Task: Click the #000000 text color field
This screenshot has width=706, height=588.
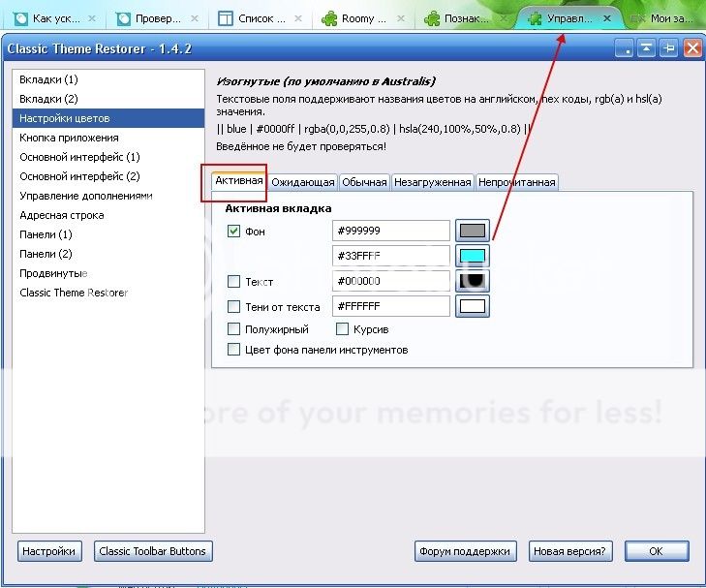Action: (391, 281)
